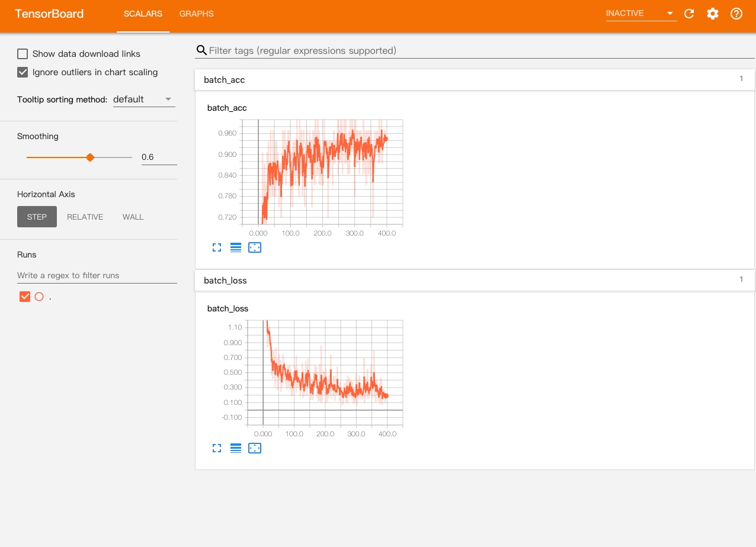Image resolution: width=756 pixels, height=547 pixels.
Task: Open the help question mark icon
Action: click(x=736, y=14)
